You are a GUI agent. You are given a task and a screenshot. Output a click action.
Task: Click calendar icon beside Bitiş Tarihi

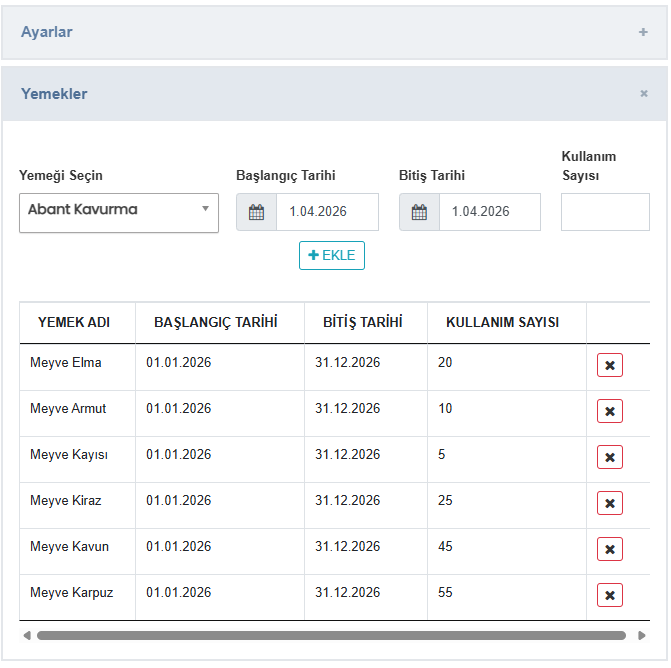point(419,212)
